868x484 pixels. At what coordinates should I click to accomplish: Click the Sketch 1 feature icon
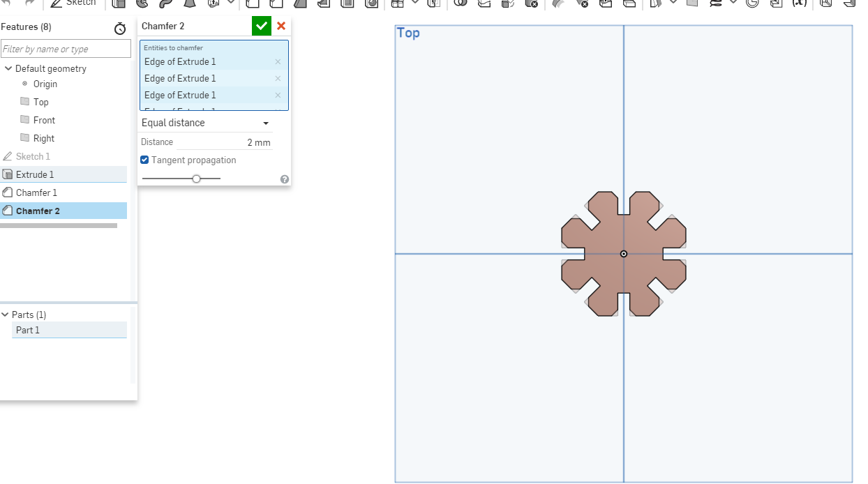coord(8,156)
